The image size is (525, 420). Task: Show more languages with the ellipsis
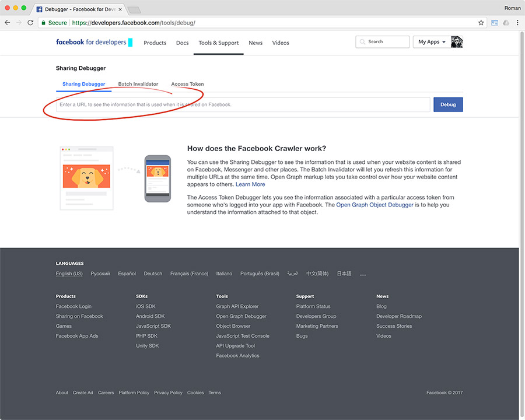(363, 274)
